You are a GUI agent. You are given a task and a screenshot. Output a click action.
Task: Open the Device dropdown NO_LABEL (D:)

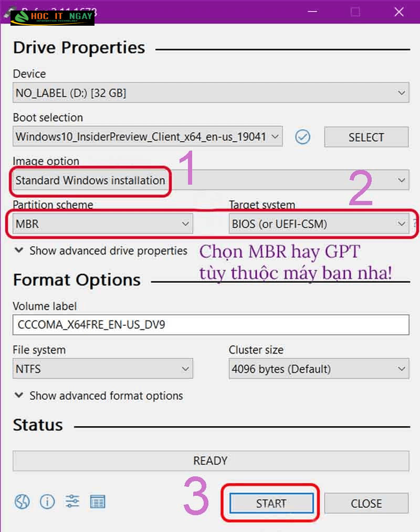pyautogui.click(x=211, y=93)
